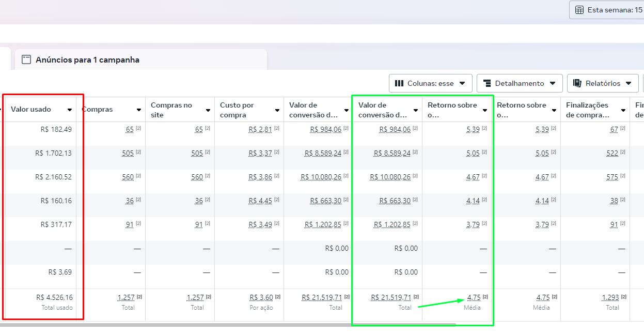The image size is (644, 333).
Task: Open Custo por compra column menu arrow
Action: point(277,110)
